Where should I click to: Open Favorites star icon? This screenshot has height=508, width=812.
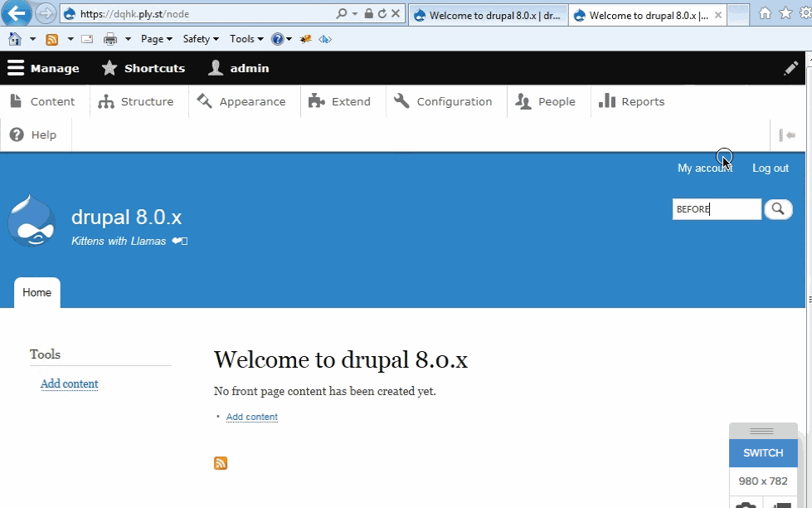click(x=785, y=13)
